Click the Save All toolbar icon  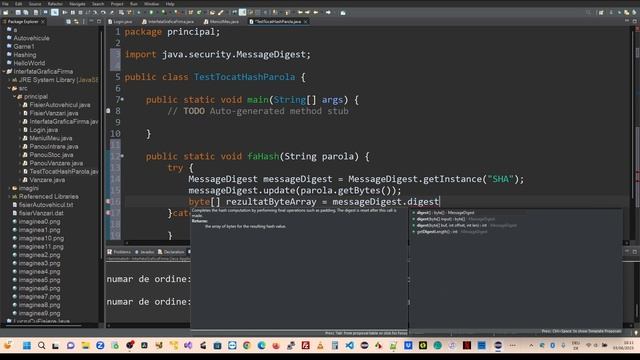coord(26,13)
